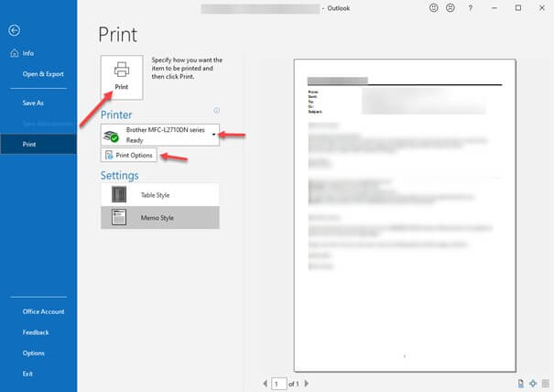This screenshot has width=554, height=392.
Task: Select Save As in the sidebar
Action: (33, 103)
